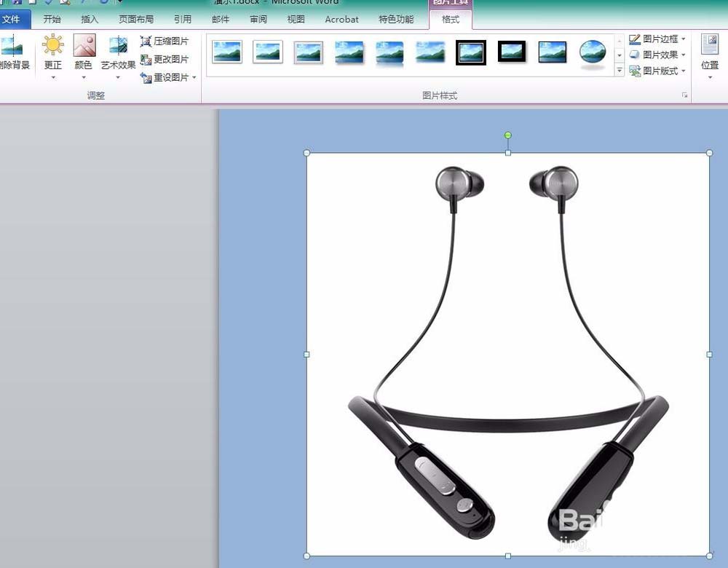Open the 文件 (File) tab
Screen dimensions: 728x568
click(12, 20)
